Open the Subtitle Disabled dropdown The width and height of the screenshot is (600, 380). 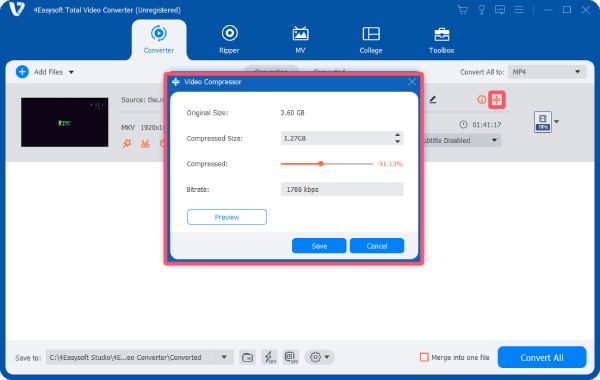point(461,140)
